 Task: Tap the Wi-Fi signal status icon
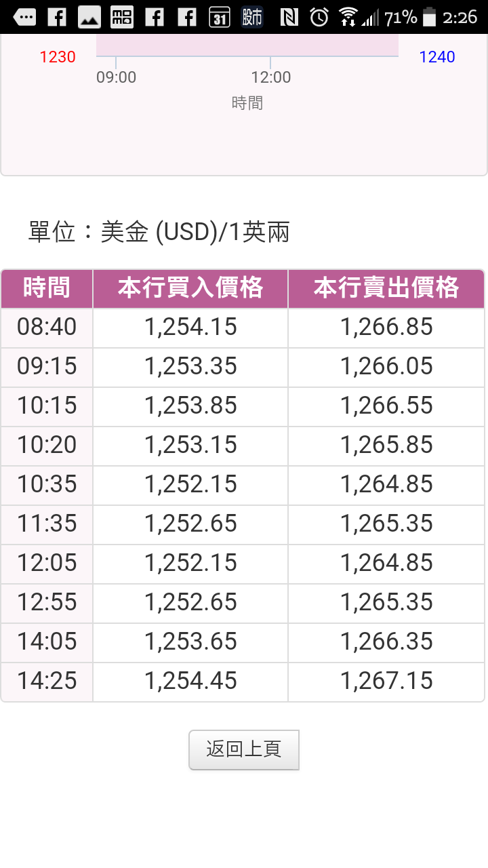coord(348,17)
